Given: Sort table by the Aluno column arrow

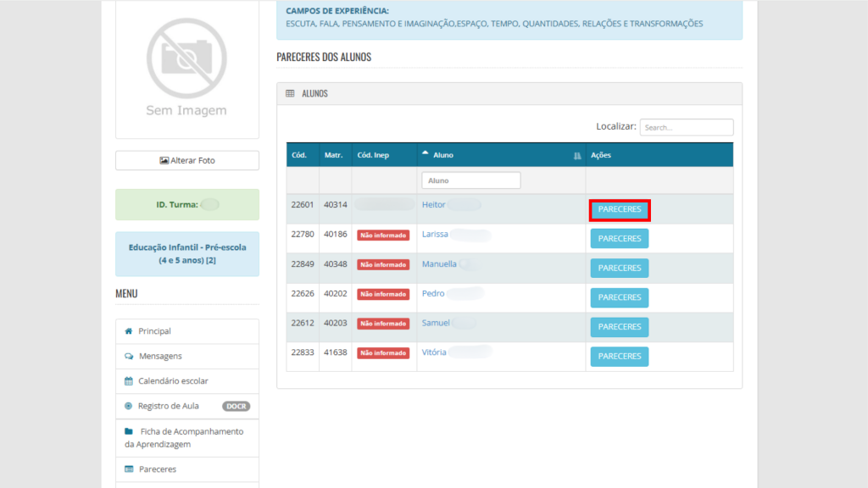Looking at the screenshot, I should pos(426,154).
